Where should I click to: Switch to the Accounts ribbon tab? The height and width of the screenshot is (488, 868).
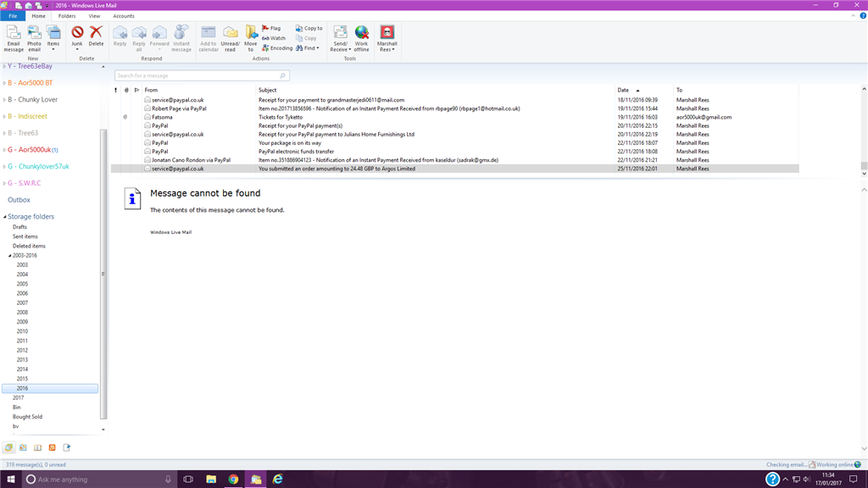point(124,16)
